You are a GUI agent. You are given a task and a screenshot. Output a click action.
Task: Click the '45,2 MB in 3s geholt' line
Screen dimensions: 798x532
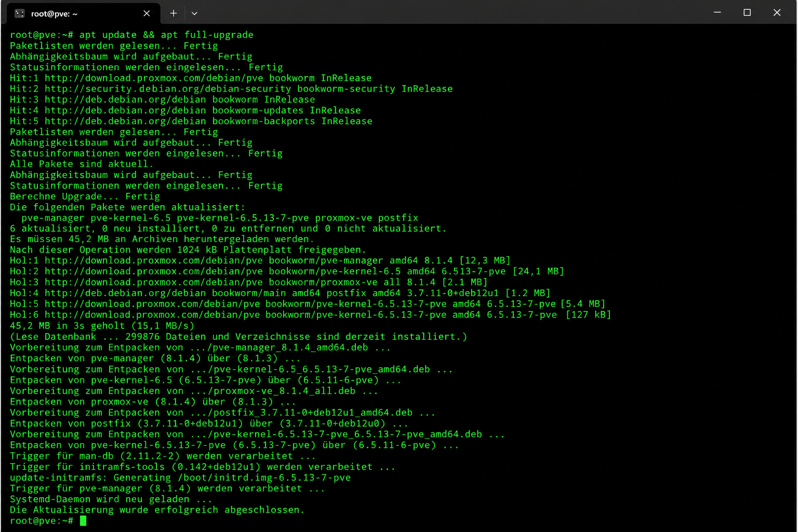pyautogui.click(x=102, y=326)
